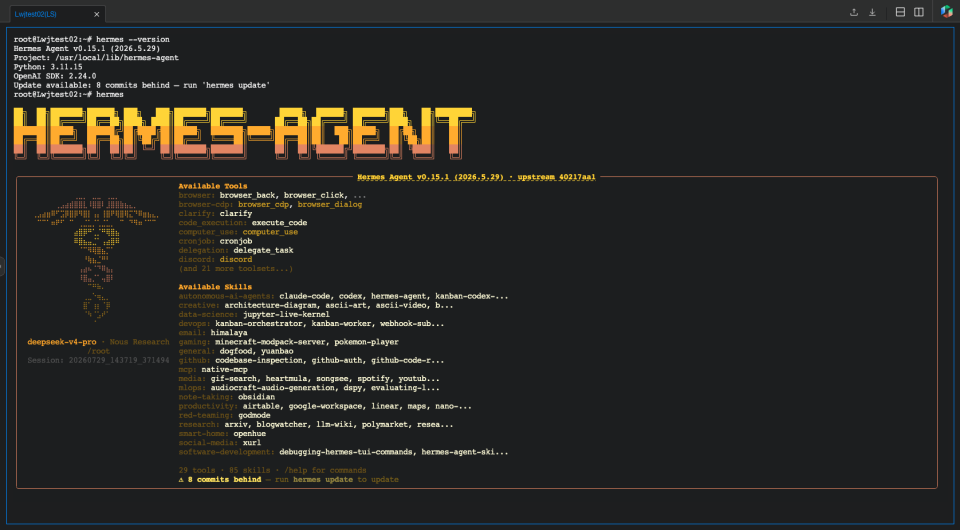The width and height of the screenshot is (960, 530).
Task: Click the '(and 21 more toolsets...)' line
Action: pos(236,269)
